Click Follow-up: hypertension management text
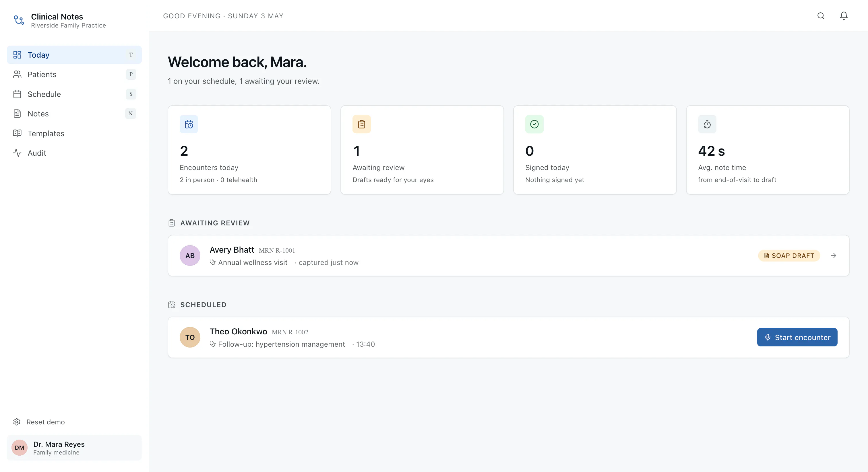868x472 pixels. pos(281,344)
